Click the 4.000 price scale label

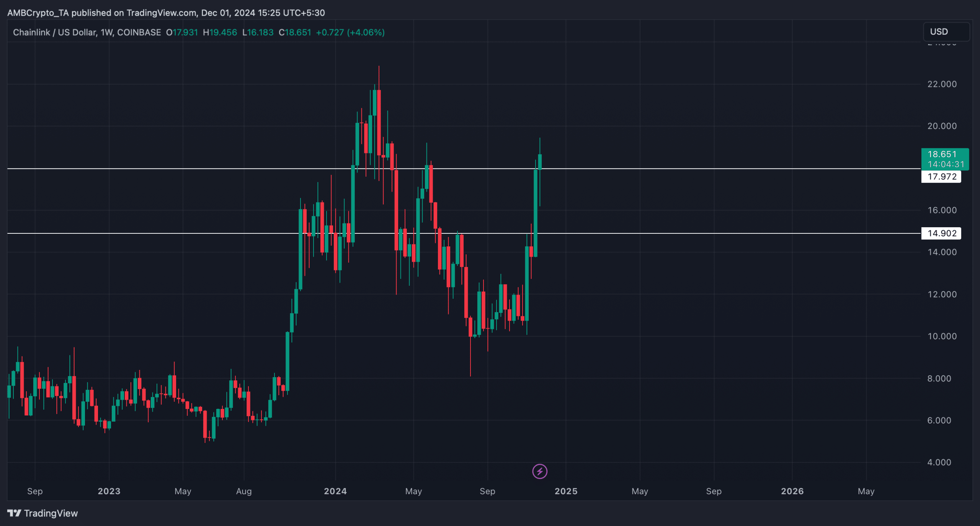click(x=939, y=462)
